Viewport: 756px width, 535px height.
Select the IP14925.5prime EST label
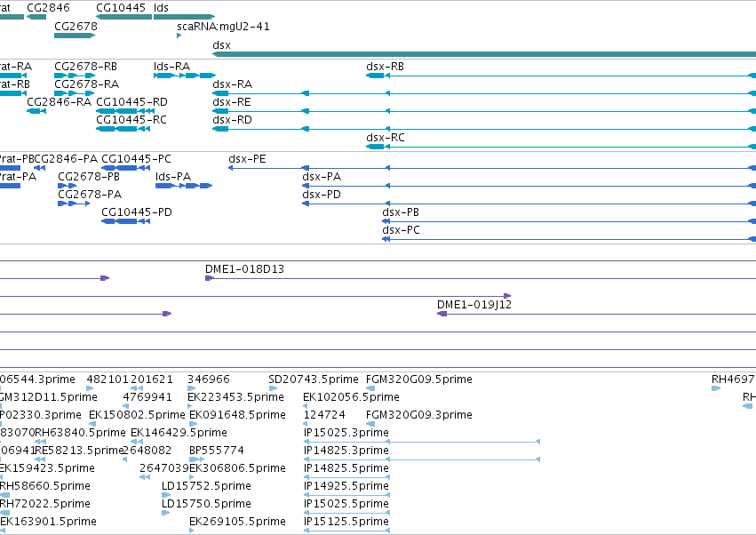click(x=346, y=486)
